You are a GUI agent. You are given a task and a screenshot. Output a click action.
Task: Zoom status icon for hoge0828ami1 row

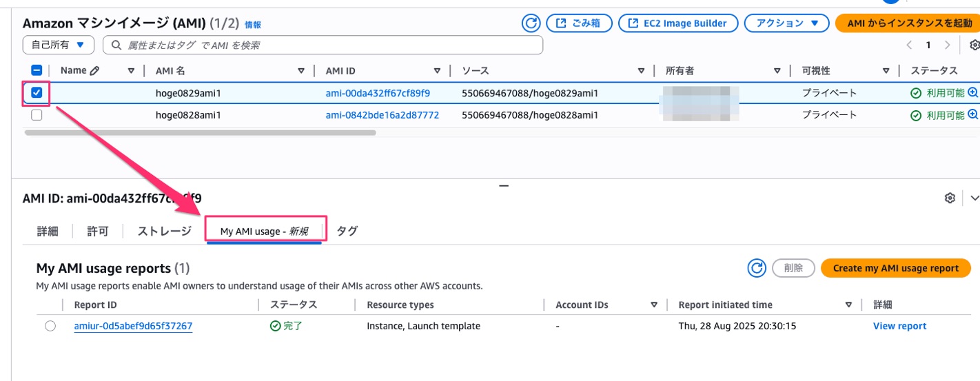[973, 115]
